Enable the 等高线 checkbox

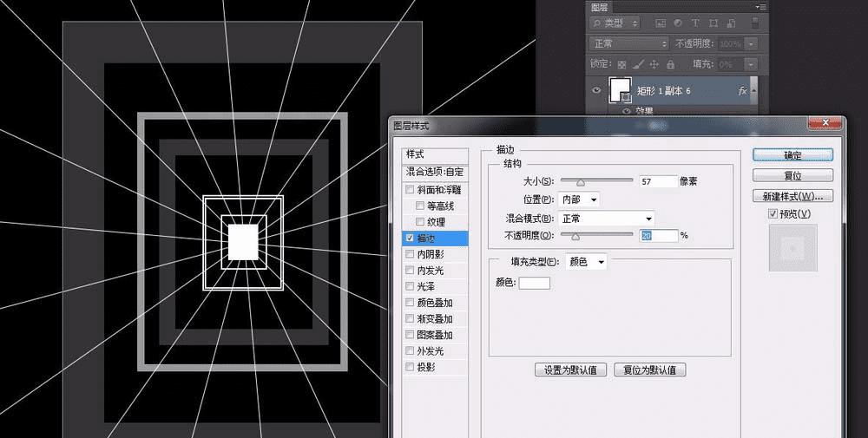[420, 206]
